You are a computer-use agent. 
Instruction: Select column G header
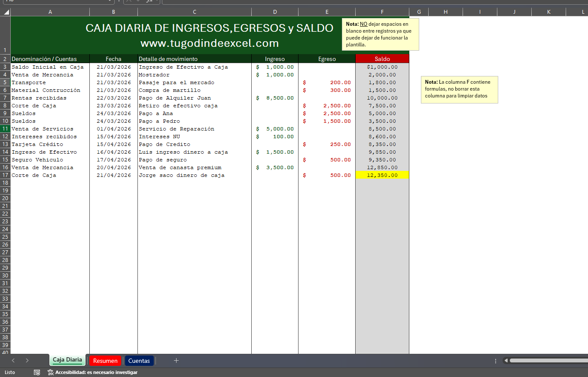coord(419,12)
